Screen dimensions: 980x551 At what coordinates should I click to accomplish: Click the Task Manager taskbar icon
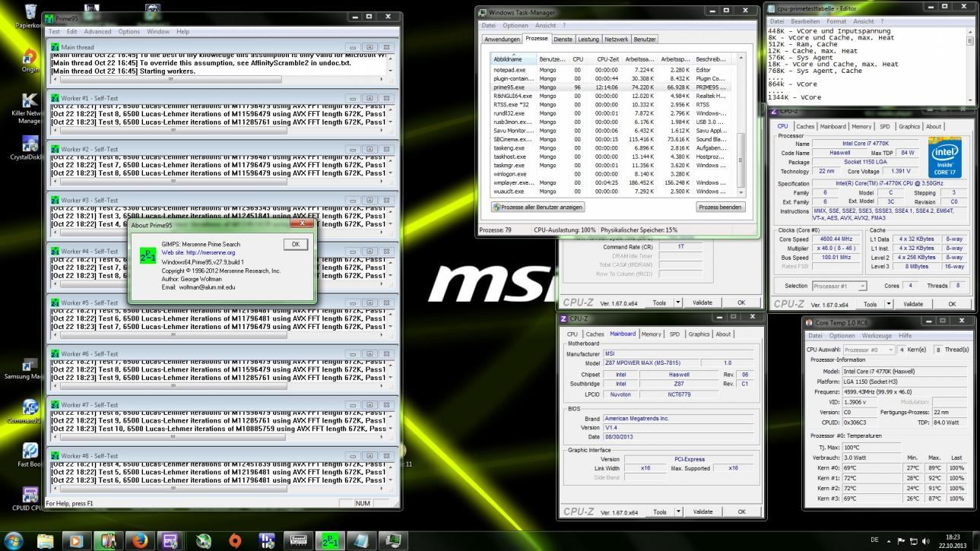(393, 540)
